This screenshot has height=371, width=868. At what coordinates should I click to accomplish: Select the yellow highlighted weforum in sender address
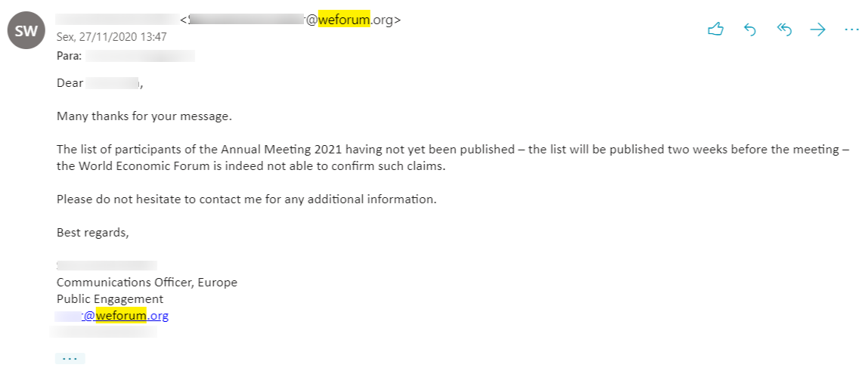click(344, 20)
